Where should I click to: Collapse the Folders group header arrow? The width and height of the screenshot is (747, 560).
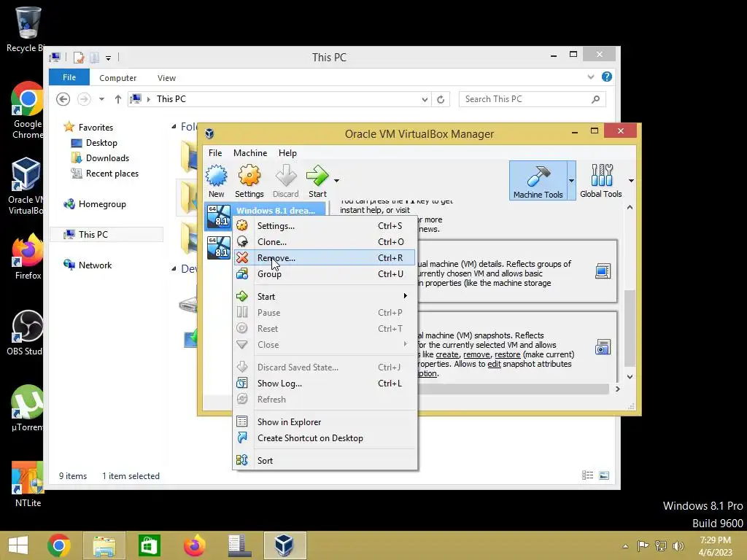click(174, 127)
